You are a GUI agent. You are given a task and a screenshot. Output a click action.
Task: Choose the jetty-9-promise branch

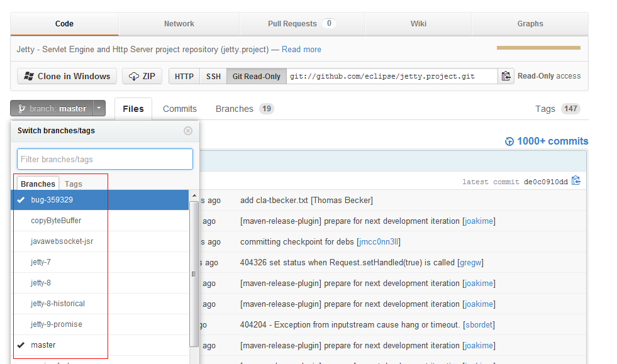tap(99, 324)
